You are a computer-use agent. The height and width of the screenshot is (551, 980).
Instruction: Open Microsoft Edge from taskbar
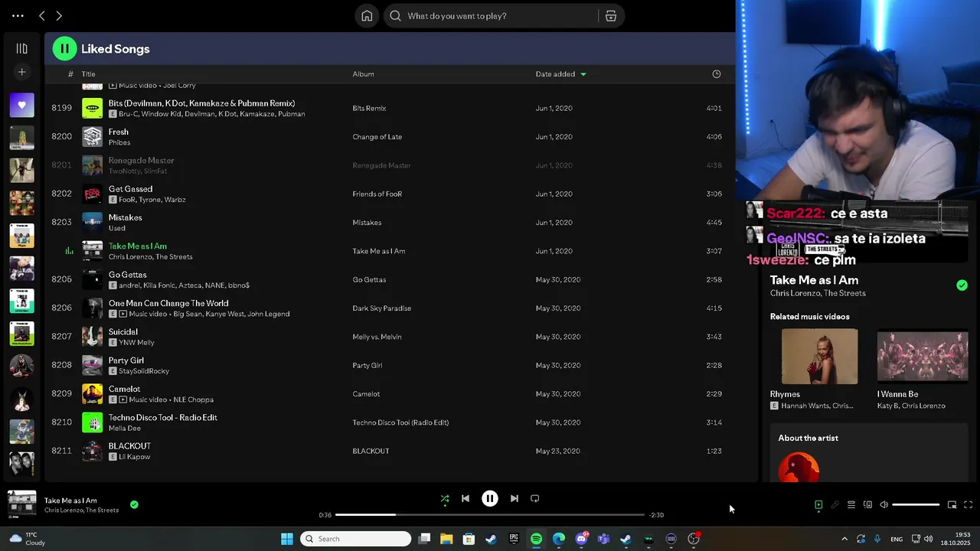559,539
